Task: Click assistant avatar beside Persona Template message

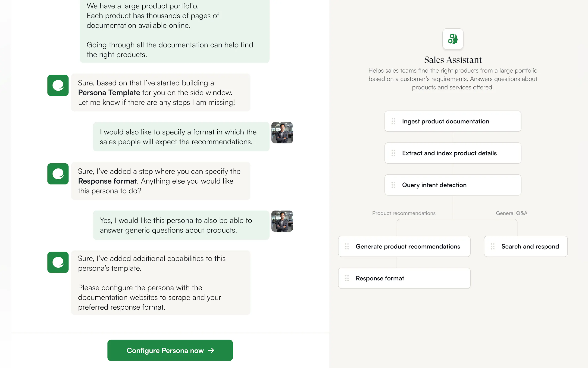Action: [58, 86]
